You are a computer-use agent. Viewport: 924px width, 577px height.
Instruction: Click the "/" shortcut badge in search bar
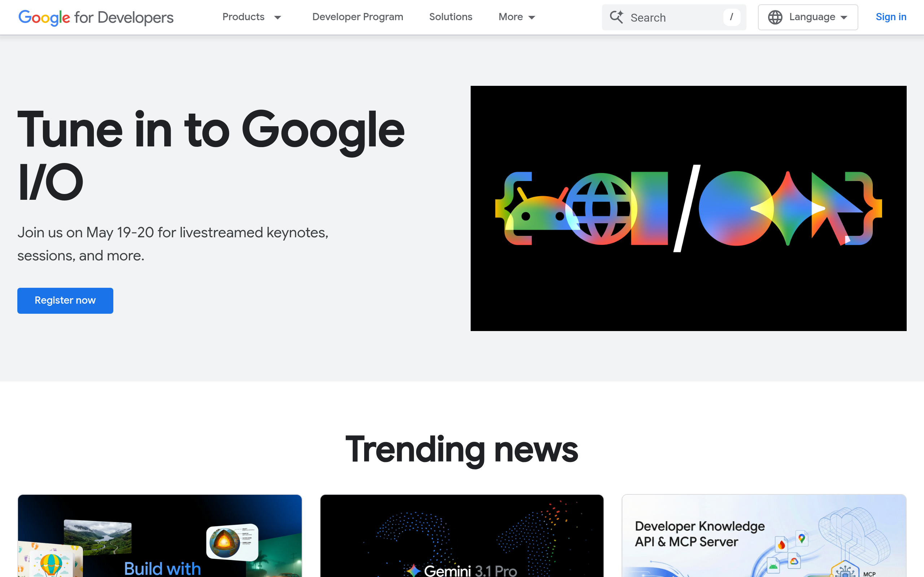(732, 17)
